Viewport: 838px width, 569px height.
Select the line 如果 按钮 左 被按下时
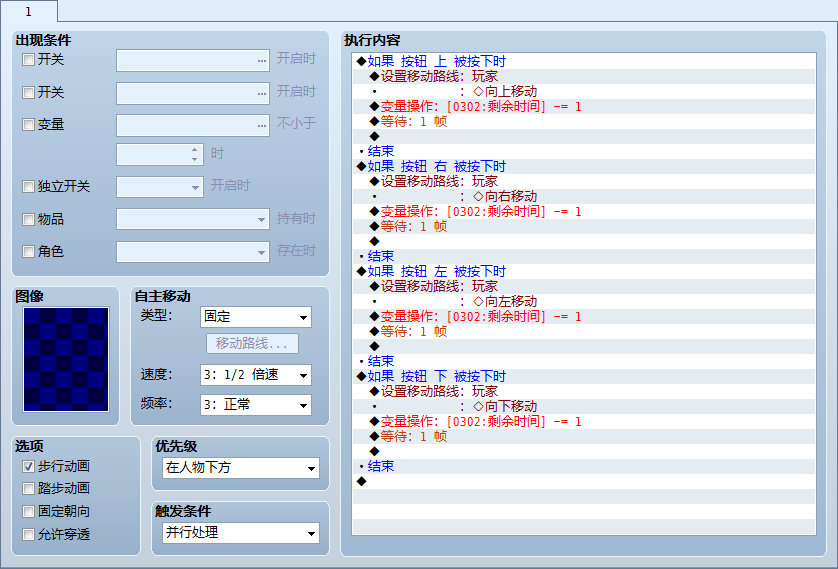(584, 271)
